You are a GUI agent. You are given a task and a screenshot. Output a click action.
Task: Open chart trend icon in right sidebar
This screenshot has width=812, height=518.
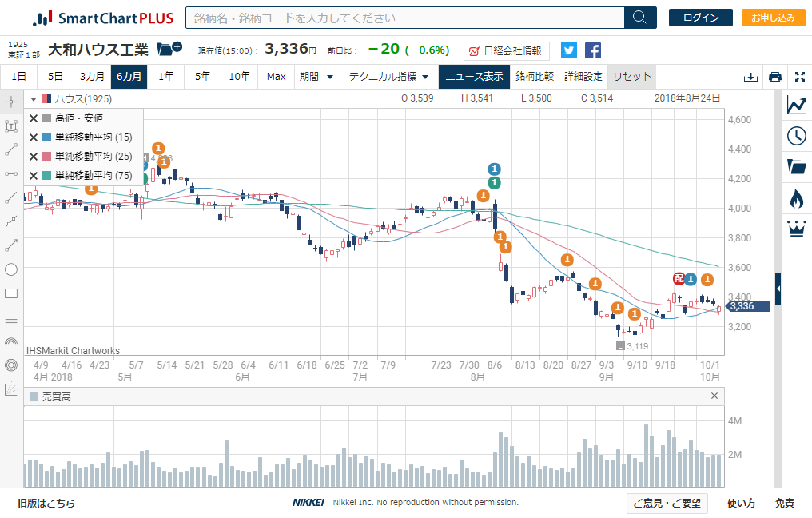click(797, 106)
